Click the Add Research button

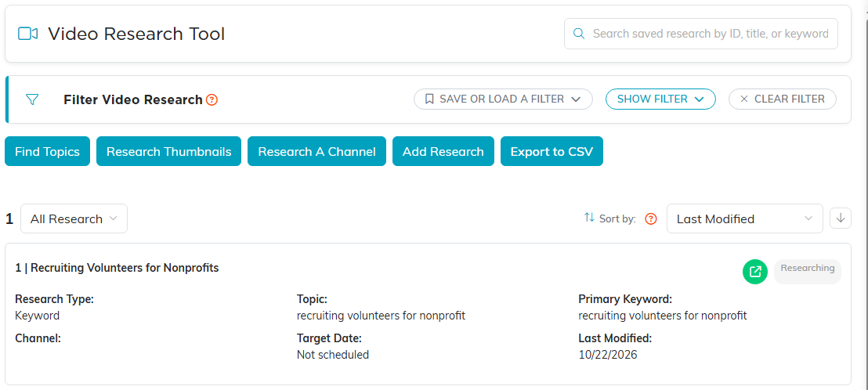[x=443, y=151]
